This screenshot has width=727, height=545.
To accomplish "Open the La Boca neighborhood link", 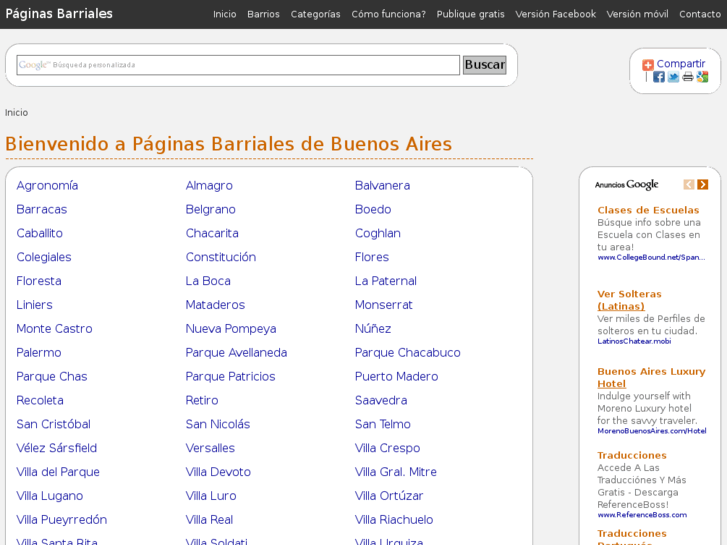I will click(x=208, y=281).
